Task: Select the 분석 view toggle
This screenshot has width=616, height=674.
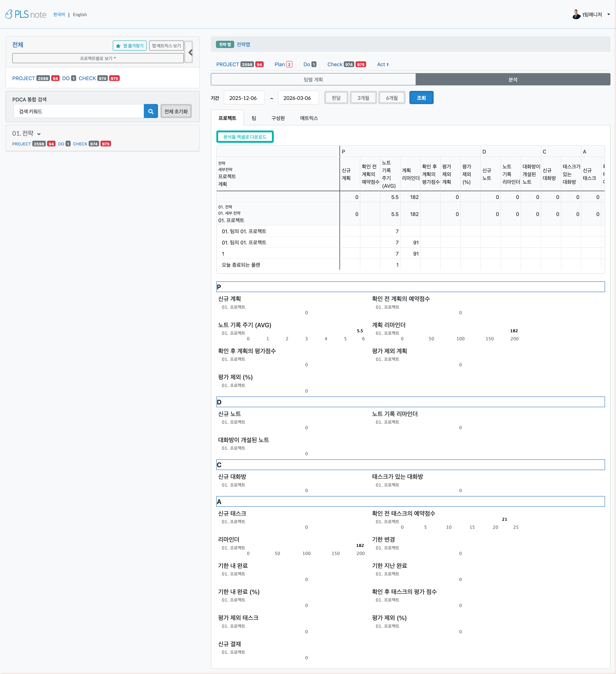Action: click(x=513, y=80)
